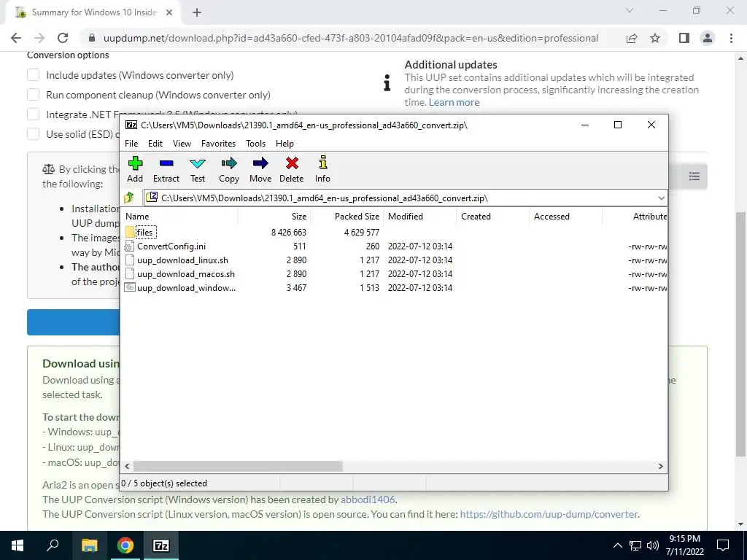Close the Summary for Windows 10 tab
Image resolution: width=747 pixels, height=560 pixels.
point(169,12)
